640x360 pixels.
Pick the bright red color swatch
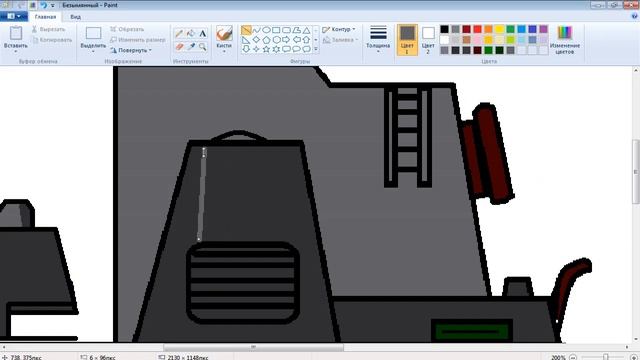point(478,29)
